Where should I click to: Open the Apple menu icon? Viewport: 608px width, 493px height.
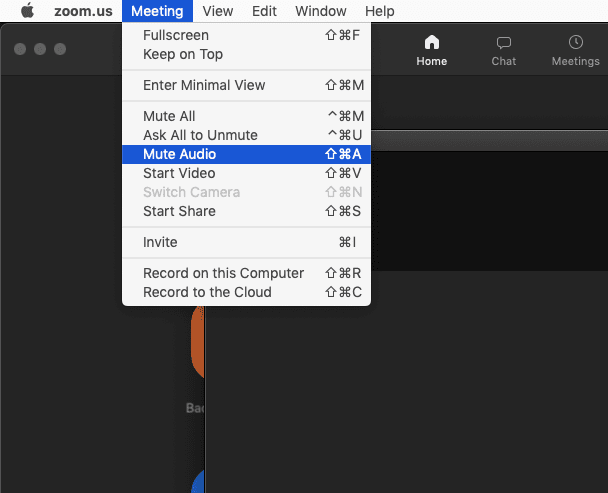coord(28,10)
